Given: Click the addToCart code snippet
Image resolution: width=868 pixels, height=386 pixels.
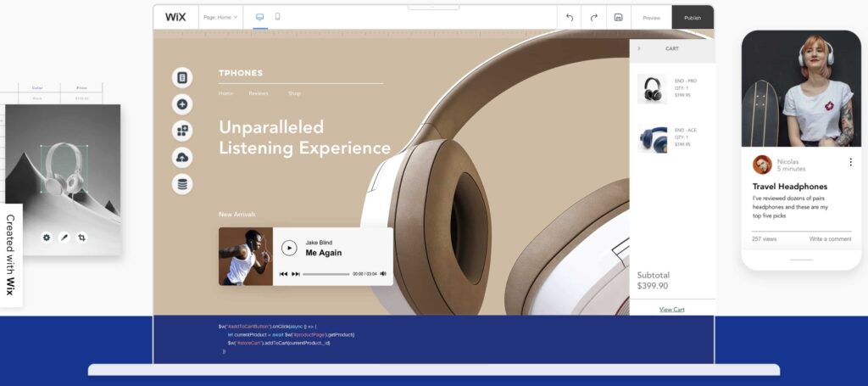Looking at the screenshot, I should pyautogui.click(x=287, y=338).
